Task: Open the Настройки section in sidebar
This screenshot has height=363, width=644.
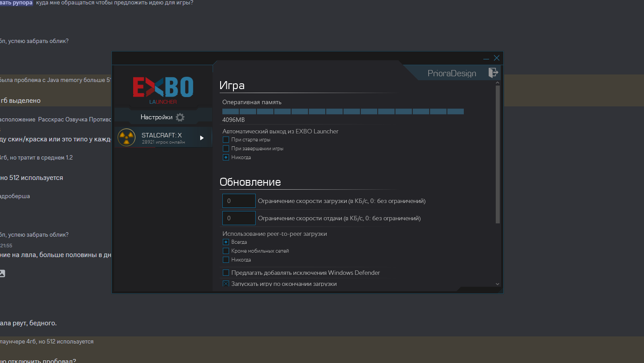Action: point(163,117)
